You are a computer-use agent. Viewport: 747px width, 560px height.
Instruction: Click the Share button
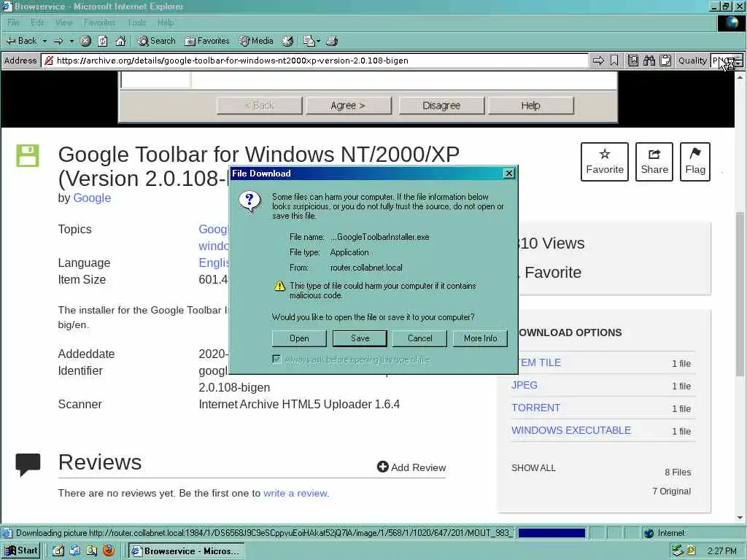pyautogui.click(x=654, y=161)
